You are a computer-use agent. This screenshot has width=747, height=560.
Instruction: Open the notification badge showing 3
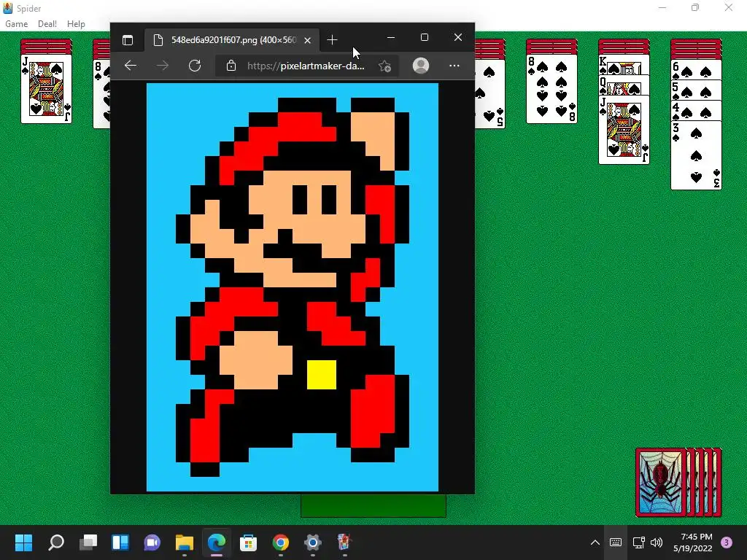[x=727, y=542]
